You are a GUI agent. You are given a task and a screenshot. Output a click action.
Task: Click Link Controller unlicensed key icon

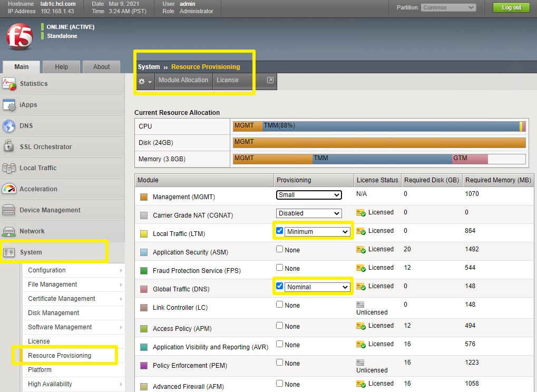(360, 305)
